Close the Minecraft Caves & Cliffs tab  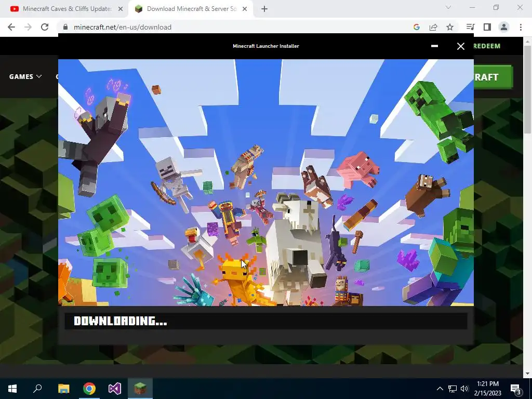tap(121, 9)
